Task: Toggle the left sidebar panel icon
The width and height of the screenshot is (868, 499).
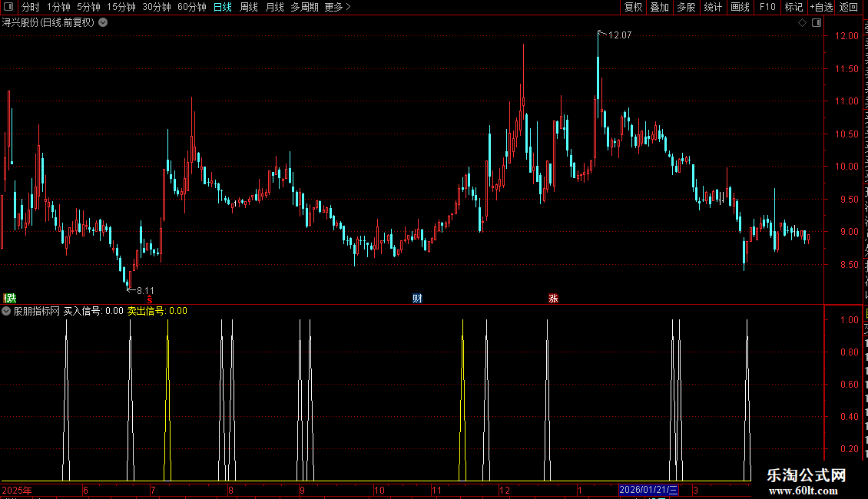Action: point(8,7)
